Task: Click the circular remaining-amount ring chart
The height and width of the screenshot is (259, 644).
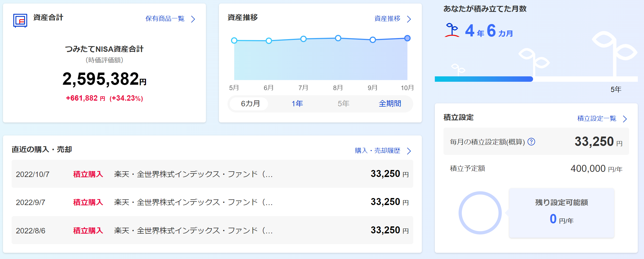Action: point(480,213)
